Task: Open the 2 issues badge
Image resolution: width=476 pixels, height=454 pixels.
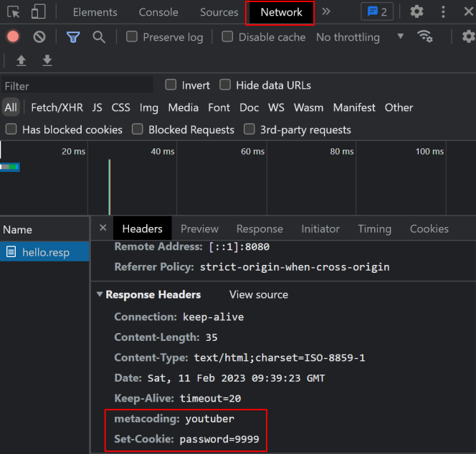Action: [377, 11]
